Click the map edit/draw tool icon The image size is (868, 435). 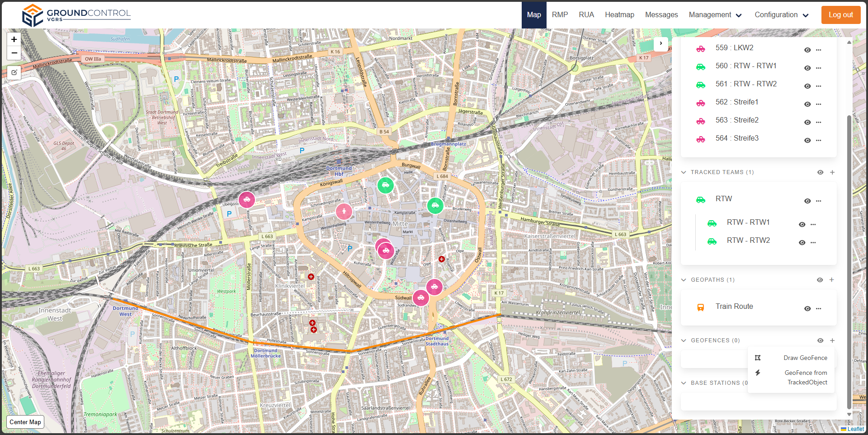(x=14, y=72)
